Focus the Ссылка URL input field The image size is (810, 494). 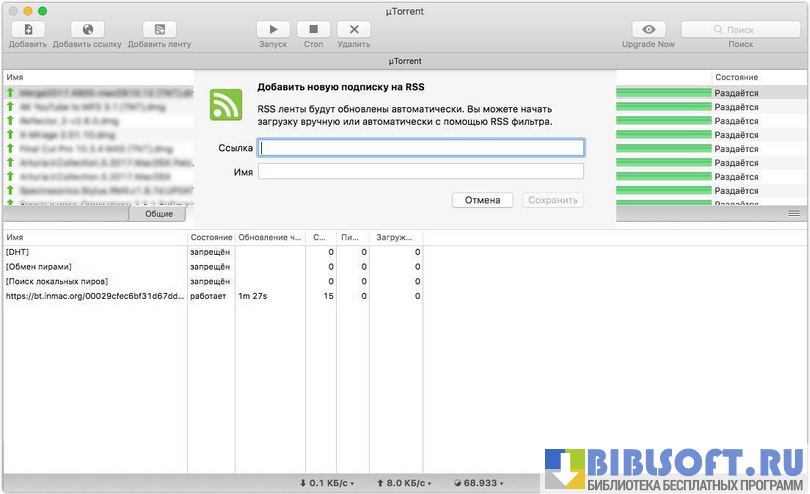(x=421, y=148)
